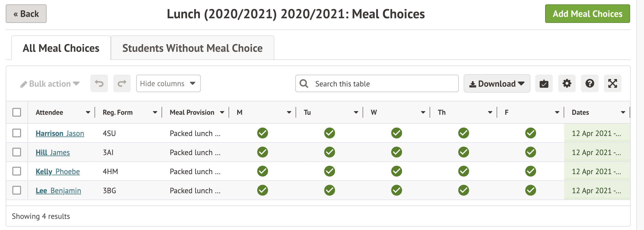Screen dimensions: 644x230
Task: Click Monday check mark for Harrison Jason
Action: [262, 133]
